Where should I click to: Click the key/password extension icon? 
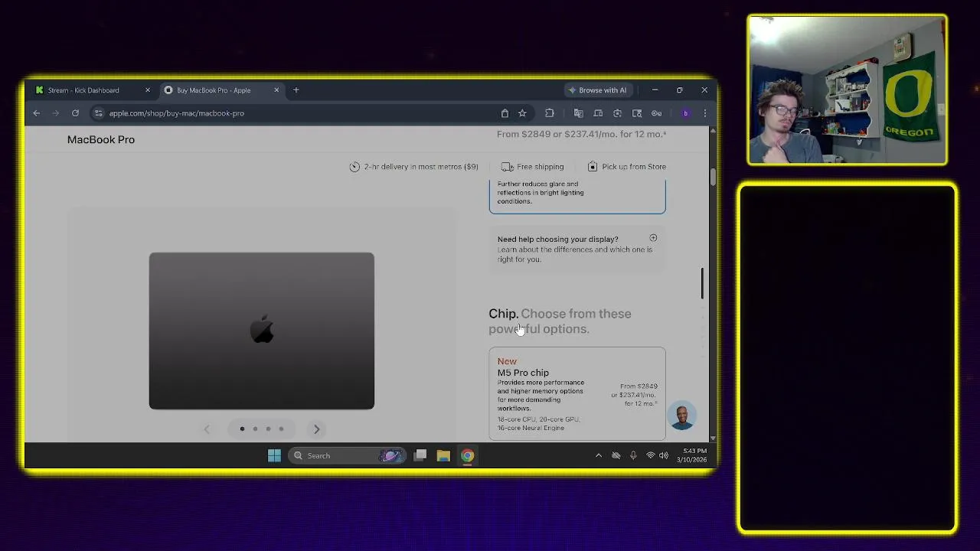pyautogui.click(x=656, y=113)
